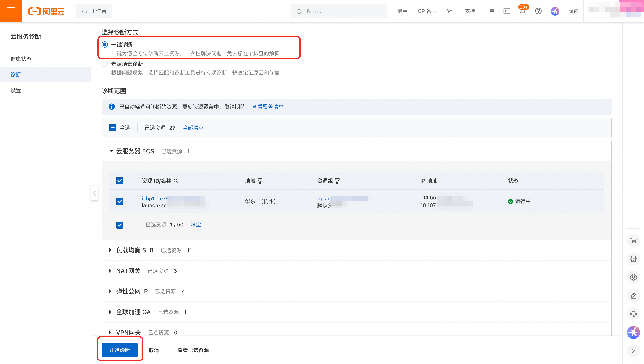Image resolution: width=644 pixels, height=364 pixels.
Task: Go to 健康状态 in the sidebar
Action: (x=21, y=59)
